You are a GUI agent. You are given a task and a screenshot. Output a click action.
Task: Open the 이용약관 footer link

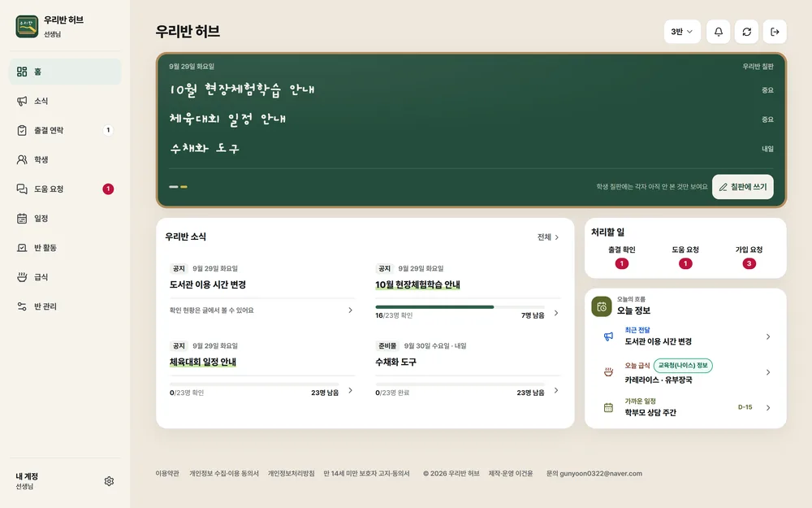[x=167, y=473]
